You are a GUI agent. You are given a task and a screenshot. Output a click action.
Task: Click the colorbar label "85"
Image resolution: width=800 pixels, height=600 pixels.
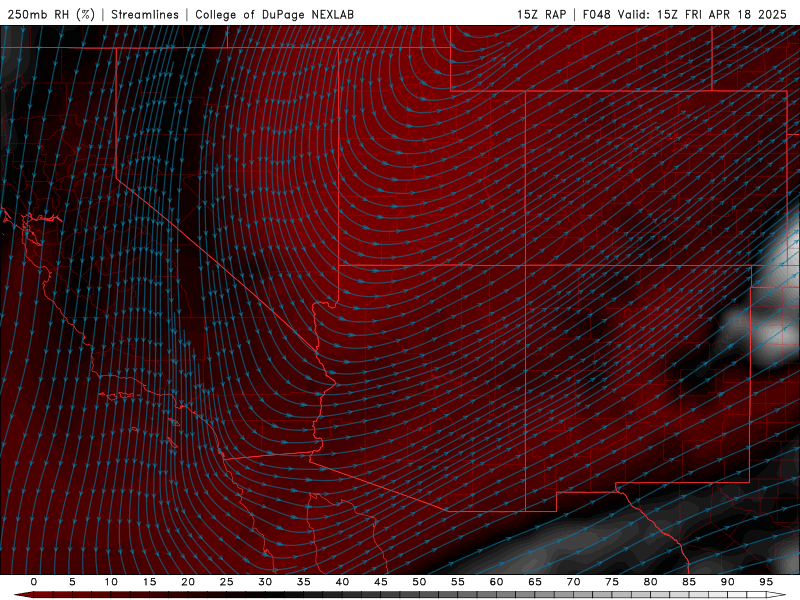(689, 582)
